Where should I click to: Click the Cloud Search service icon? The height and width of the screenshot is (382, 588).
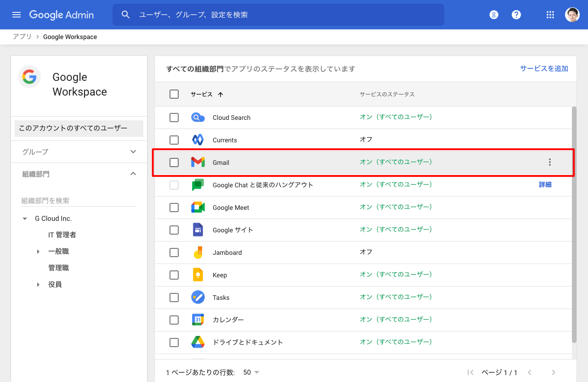[198, 118]
